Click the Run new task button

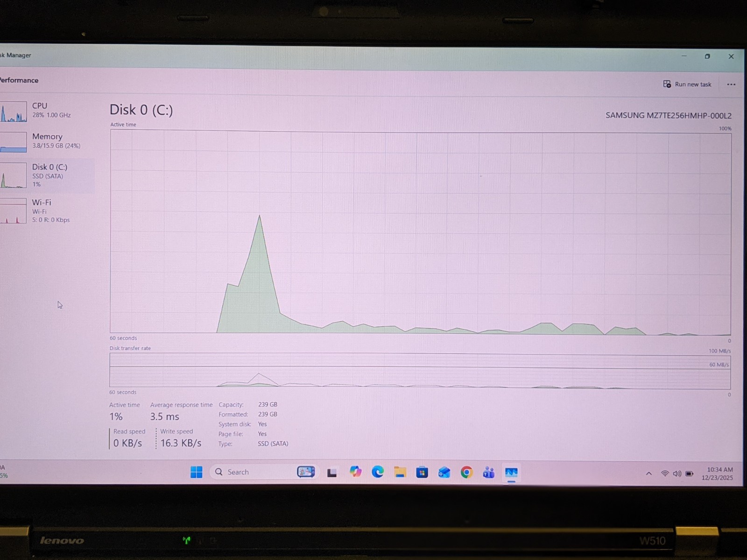click(x=687, y=84)
